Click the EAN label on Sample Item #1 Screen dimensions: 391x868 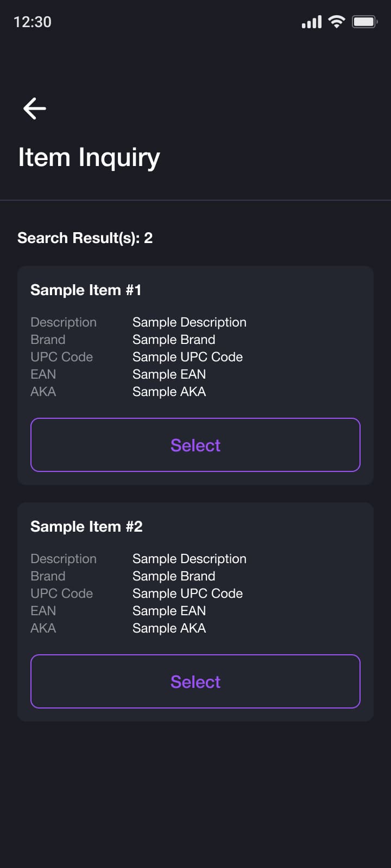(43, 374)
